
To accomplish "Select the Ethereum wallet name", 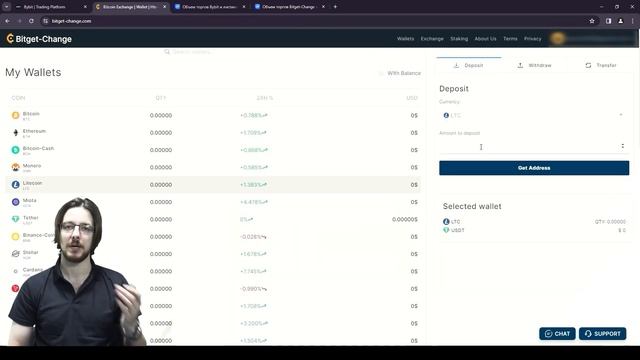I will coord(34,131).
